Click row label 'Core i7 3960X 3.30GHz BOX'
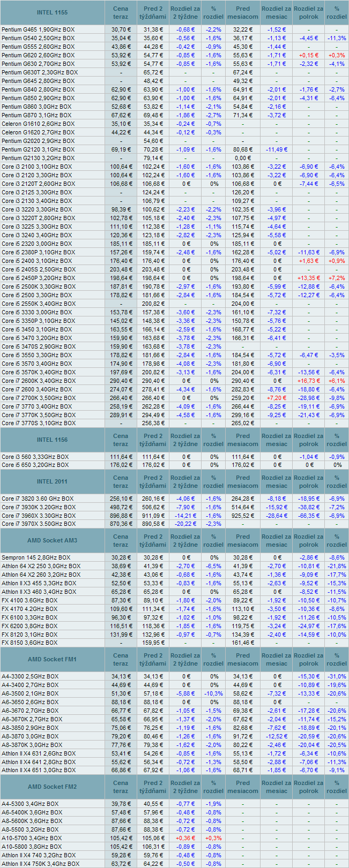 (x=39, y=516)
